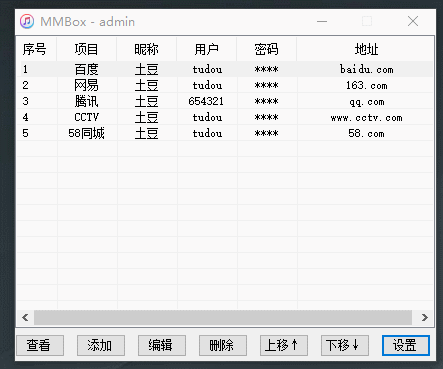The width and height of the screenshot is (443, 369).
Task: Click the left arrow of horizontal scrollbar
Action: (x=25, y=317)
